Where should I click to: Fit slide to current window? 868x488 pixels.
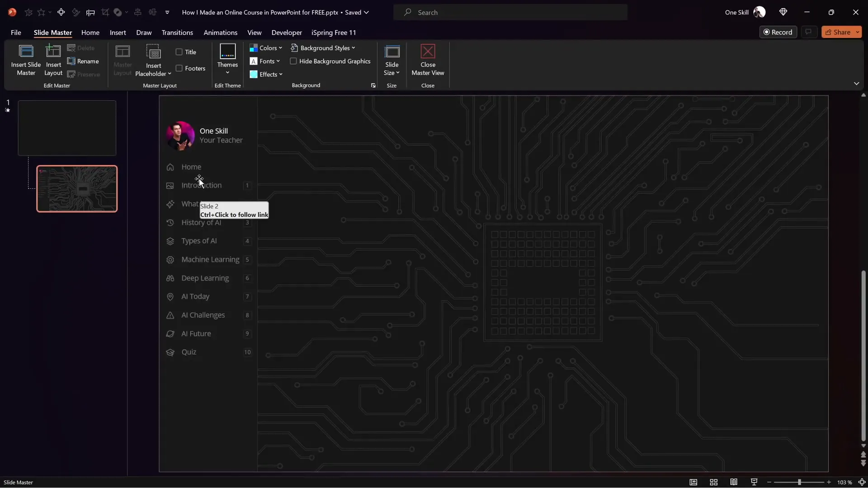[x=862, y=482]
